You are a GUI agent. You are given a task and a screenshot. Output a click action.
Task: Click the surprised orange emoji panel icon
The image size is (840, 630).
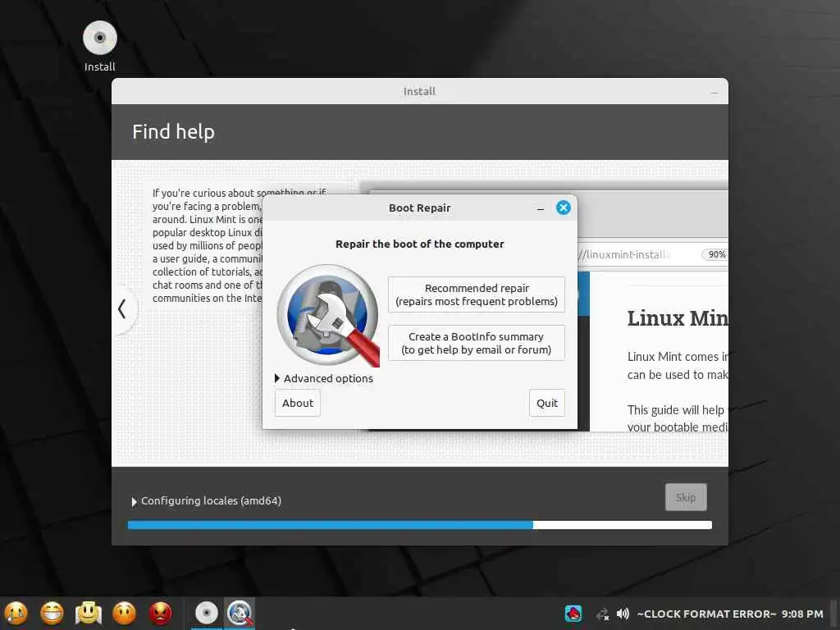click(125, 613)
